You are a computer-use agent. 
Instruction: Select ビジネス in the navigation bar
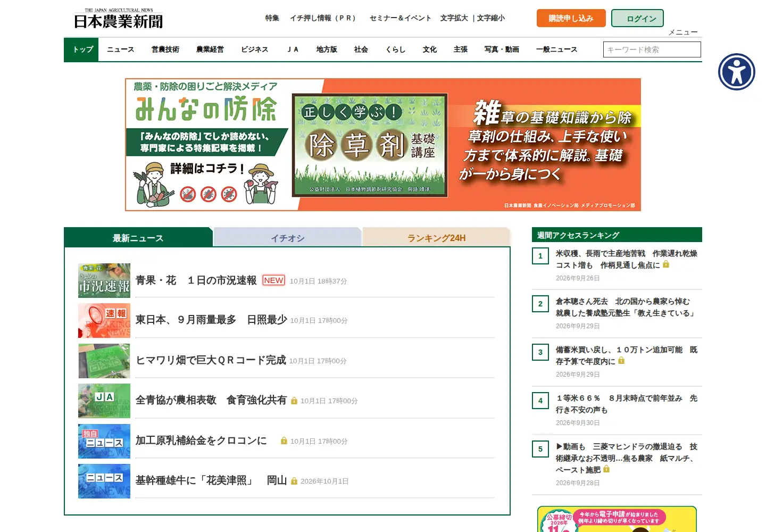[255, 49]
